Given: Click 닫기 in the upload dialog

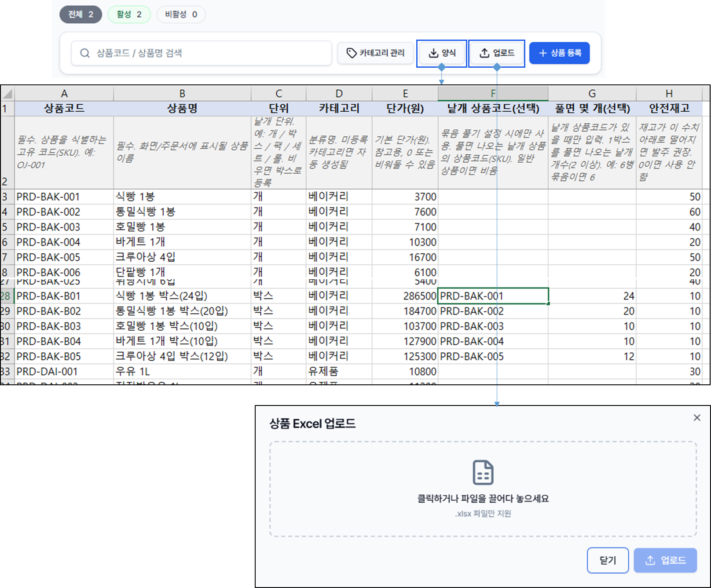Looking at the screenshot, I should point(608,560).
